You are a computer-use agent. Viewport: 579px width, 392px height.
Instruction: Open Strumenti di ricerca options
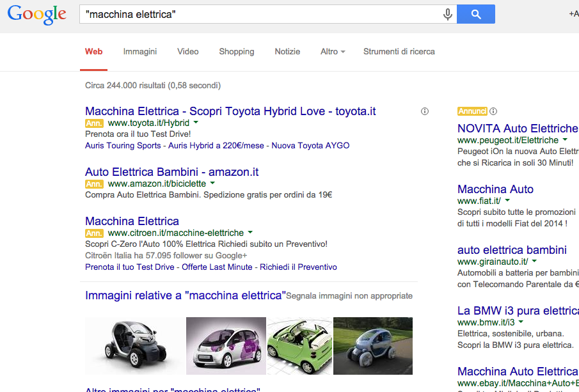[399, 52]
